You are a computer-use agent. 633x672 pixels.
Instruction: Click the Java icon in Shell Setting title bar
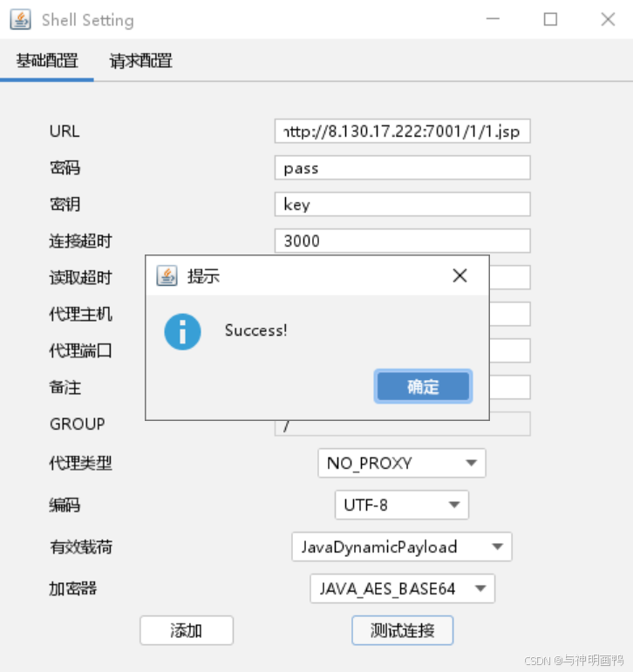(21, 20)
